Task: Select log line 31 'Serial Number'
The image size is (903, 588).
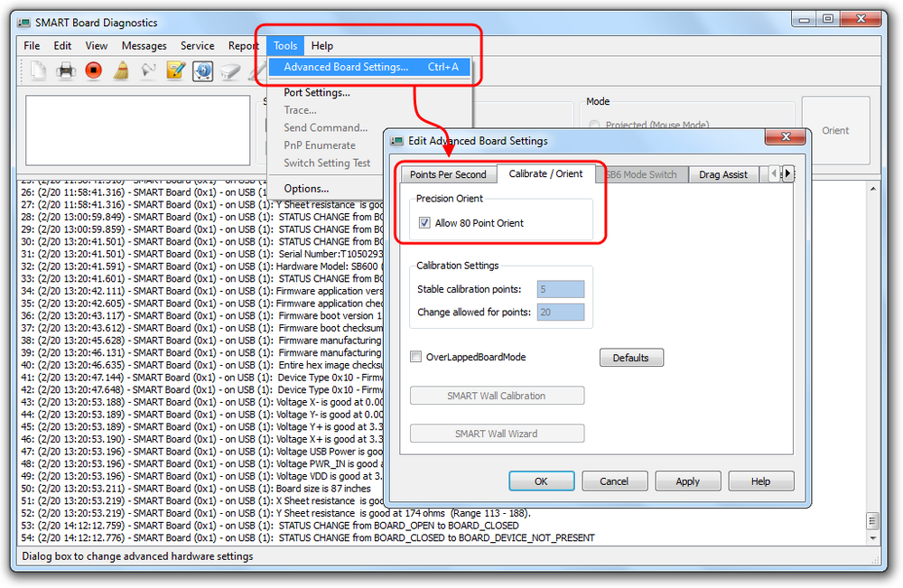Action: coord(201,254)
